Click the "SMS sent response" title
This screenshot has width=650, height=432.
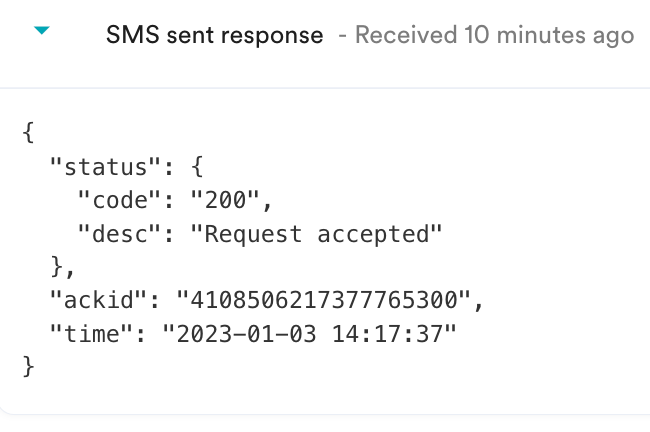(214, 36)
